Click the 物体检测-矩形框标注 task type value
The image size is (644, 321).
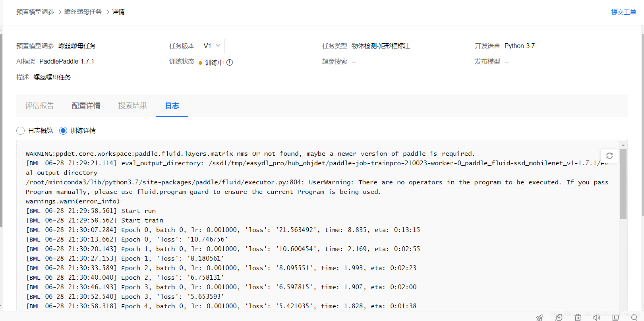coord(381,46)
